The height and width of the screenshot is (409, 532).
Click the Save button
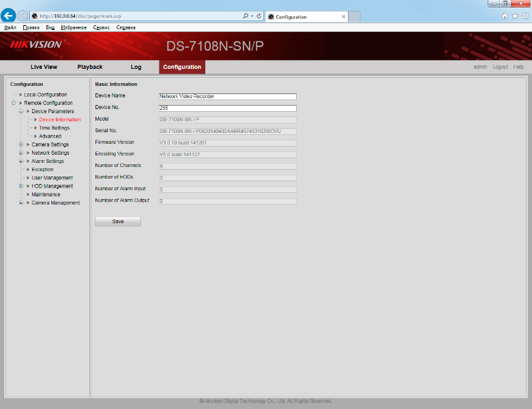pos(118,222)
